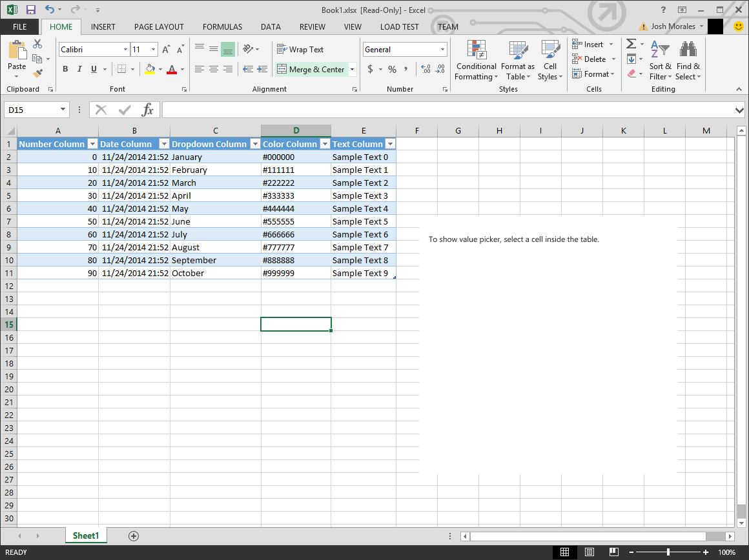
Task: Click the Insert cells button
Action: [589, 44]
